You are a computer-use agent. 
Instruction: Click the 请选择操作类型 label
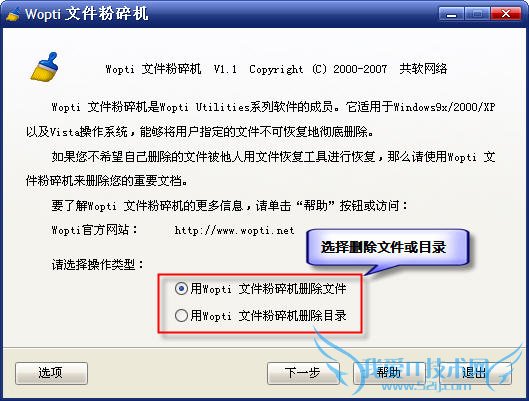coord(98,264)
